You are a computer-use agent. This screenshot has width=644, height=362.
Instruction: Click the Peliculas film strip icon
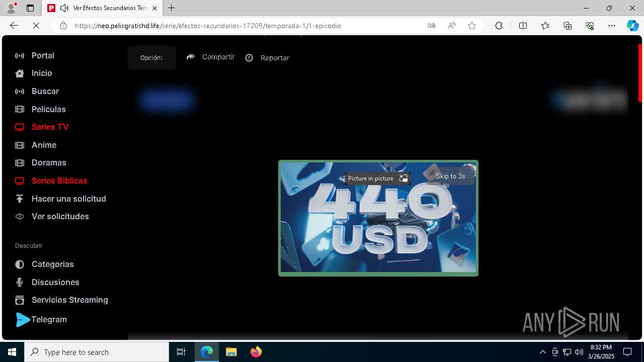20,109
